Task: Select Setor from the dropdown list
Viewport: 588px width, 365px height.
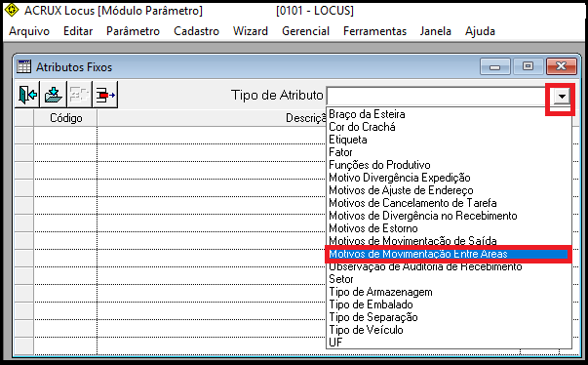Action: coord(449,279)
